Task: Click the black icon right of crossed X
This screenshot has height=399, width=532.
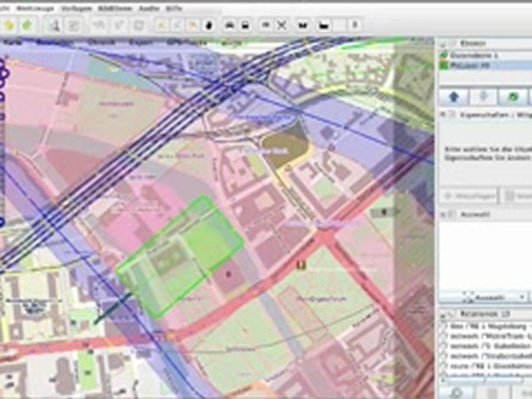Action: 303,25
